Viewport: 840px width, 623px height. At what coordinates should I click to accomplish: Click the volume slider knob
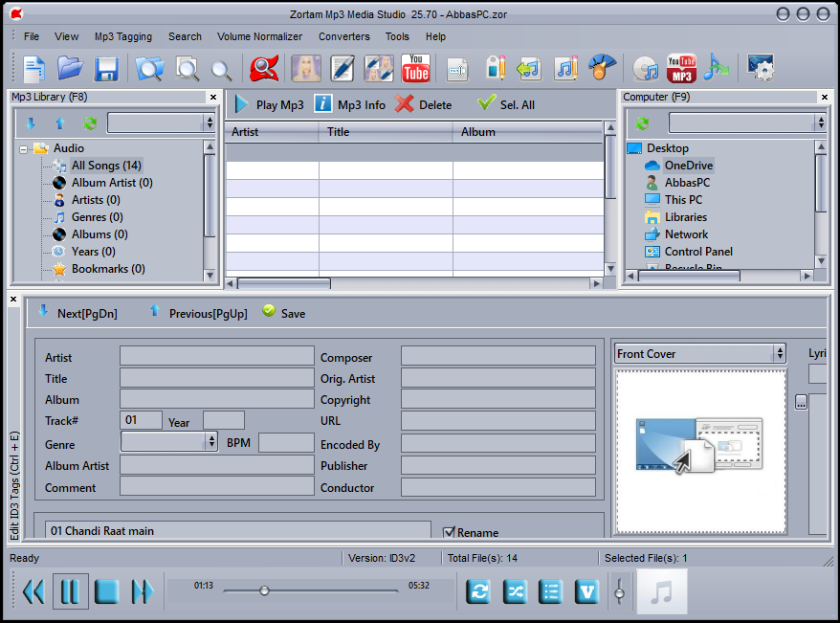pos(619,593)
